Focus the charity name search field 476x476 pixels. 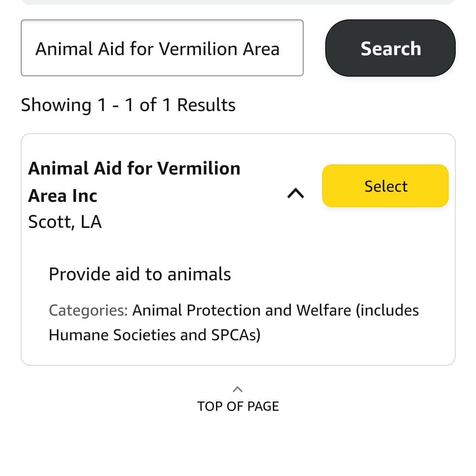[162, 48]
